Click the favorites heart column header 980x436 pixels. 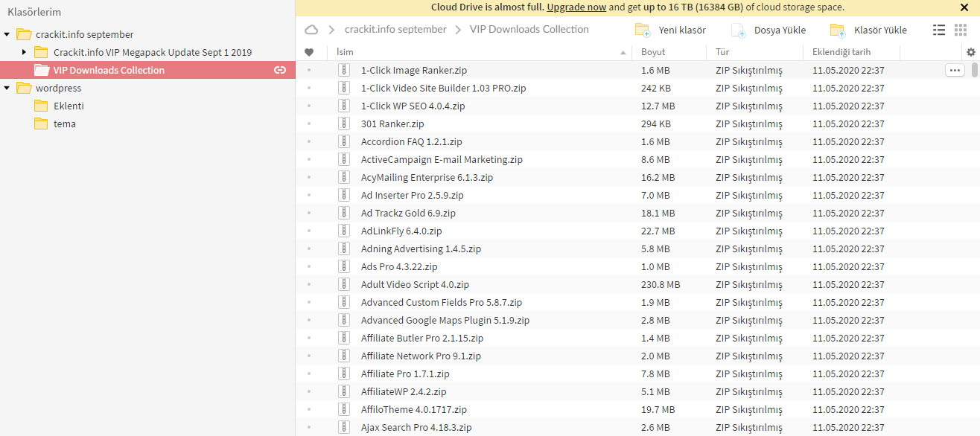coord(309,52)
